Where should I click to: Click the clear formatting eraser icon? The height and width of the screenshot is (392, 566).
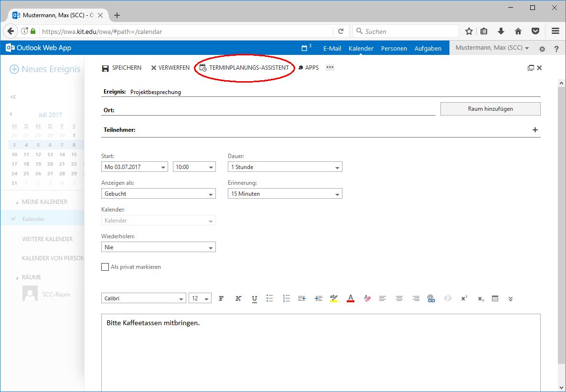(367, 298)
